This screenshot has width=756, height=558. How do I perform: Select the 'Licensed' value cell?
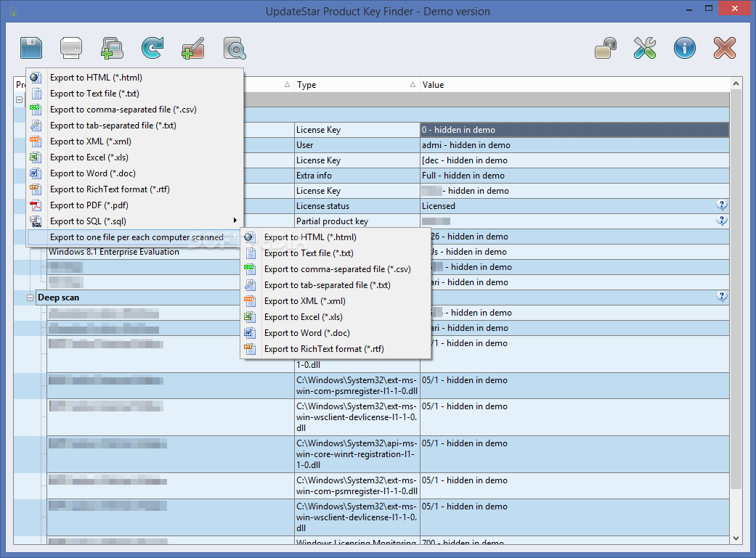[574, 206]
